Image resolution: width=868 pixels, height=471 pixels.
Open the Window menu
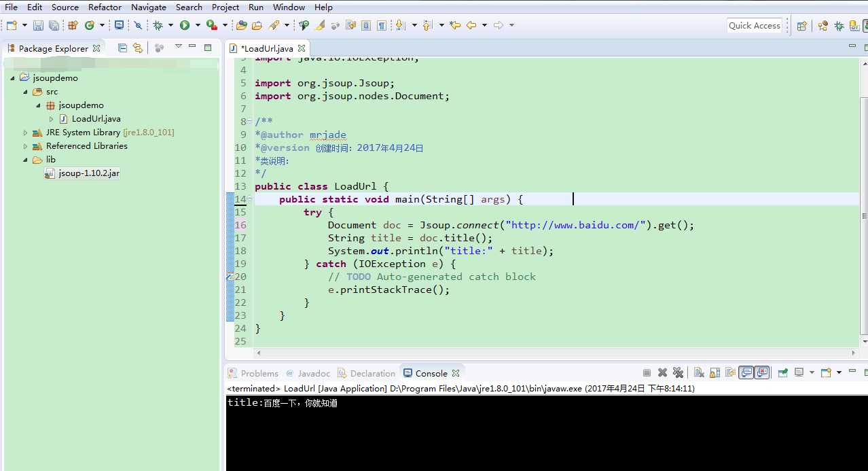tap(289, 7)
